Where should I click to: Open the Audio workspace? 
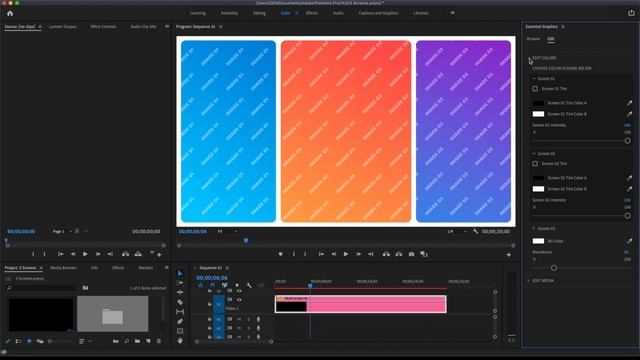[338, 13]
